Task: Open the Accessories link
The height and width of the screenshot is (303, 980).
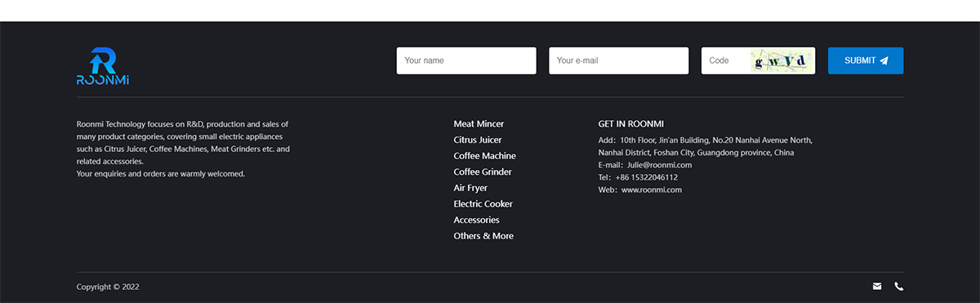Action: coord(477,220)
